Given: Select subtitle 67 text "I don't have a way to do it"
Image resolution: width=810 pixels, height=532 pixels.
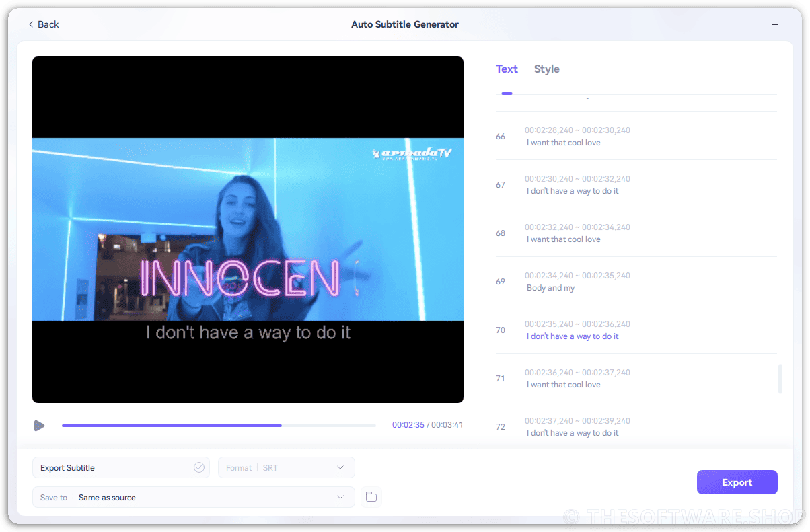Looking at the screenshot, I should (x=573, y=191).
